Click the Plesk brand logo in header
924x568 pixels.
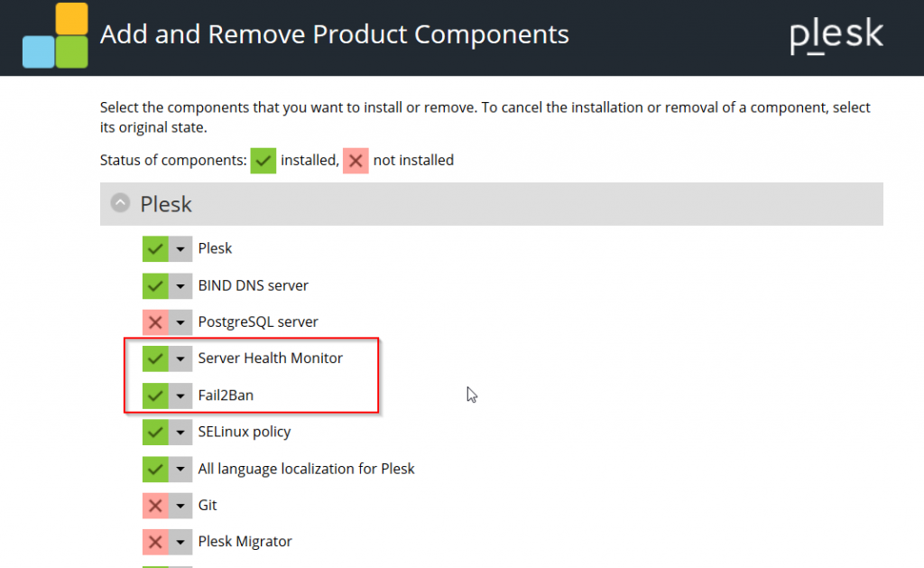coord(836,36)
